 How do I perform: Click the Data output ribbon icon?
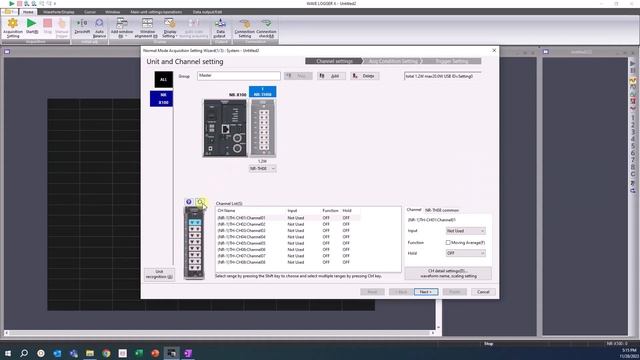pos(220,28)
